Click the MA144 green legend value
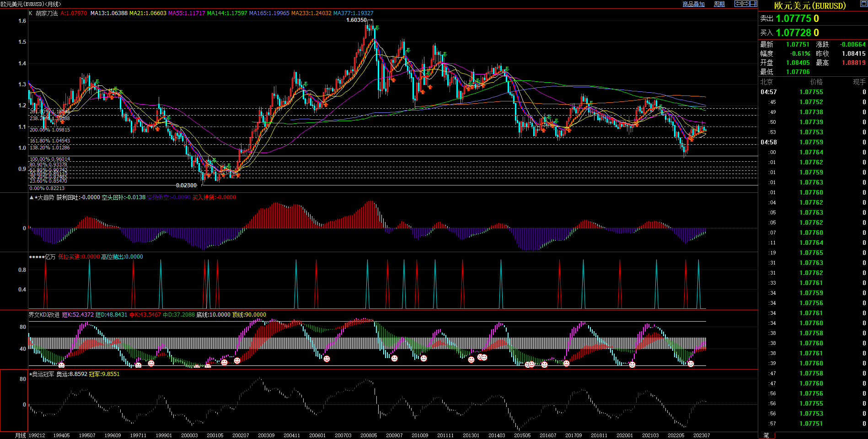Image resolution: width=868 pixels, height=439 pixels. click(x=227, y=13)
